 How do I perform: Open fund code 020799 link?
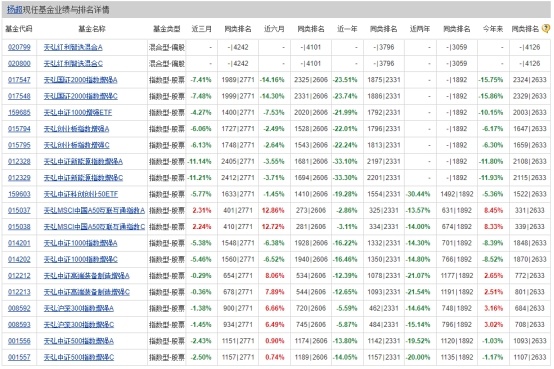[x=19, y=47]
